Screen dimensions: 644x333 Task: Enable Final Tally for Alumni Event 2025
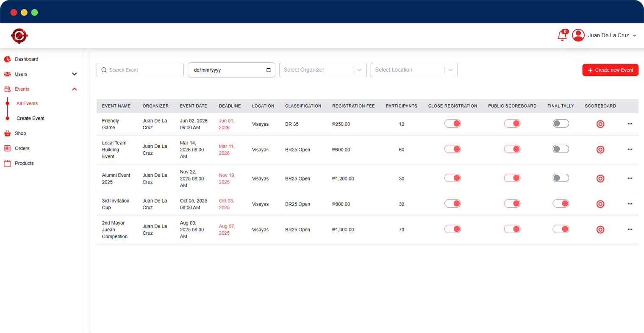tap(561, 178)
